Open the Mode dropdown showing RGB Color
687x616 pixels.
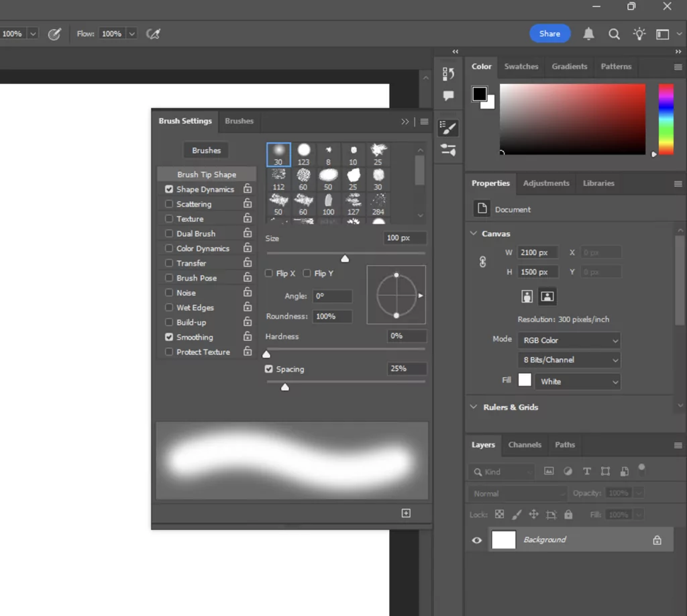coord(569,340)
